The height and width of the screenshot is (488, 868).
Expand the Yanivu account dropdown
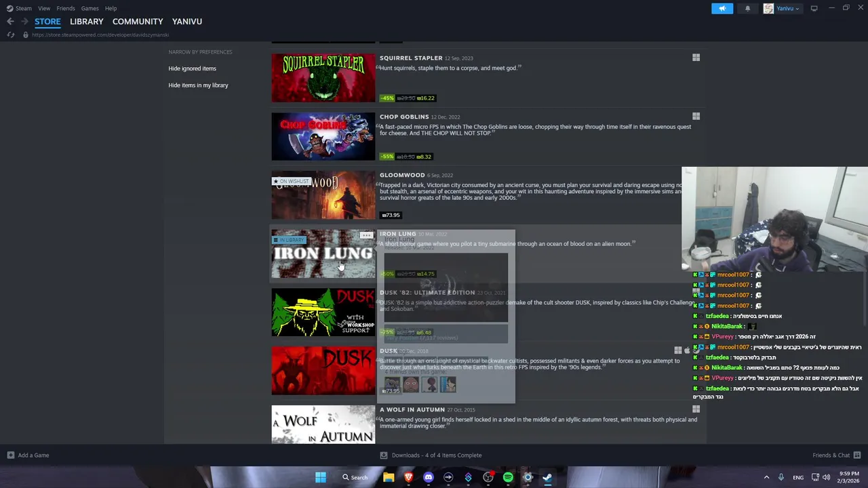[x=782, y=8]
